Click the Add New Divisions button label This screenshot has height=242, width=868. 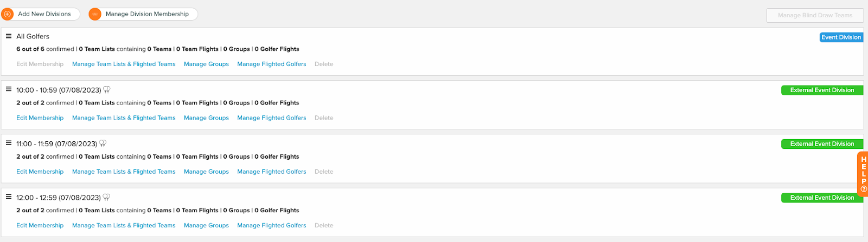point(44,14)
